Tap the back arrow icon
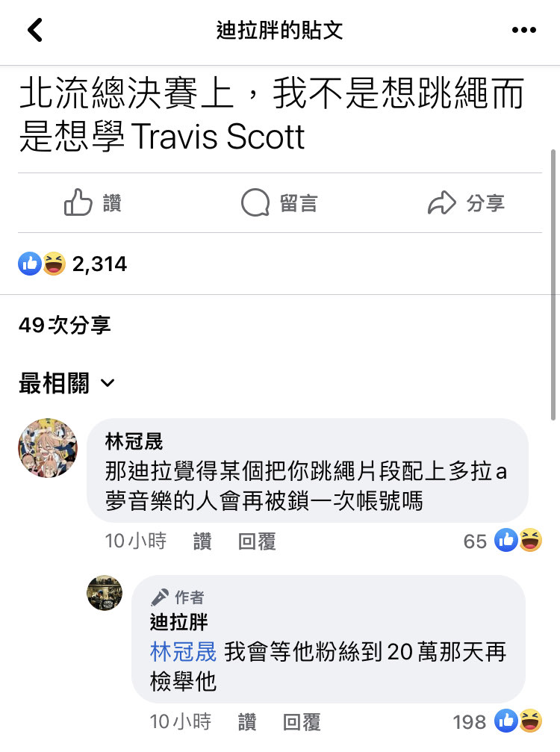560x752 pixels. point(35,30)
